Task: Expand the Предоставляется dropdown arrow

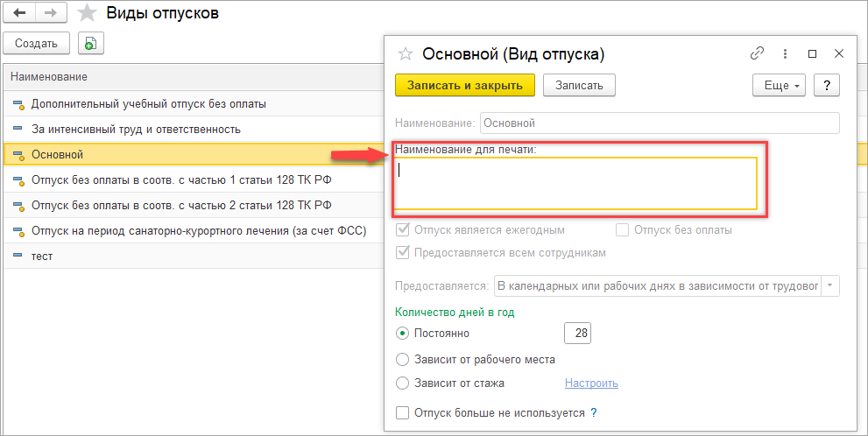Action: tap(830, 286)
